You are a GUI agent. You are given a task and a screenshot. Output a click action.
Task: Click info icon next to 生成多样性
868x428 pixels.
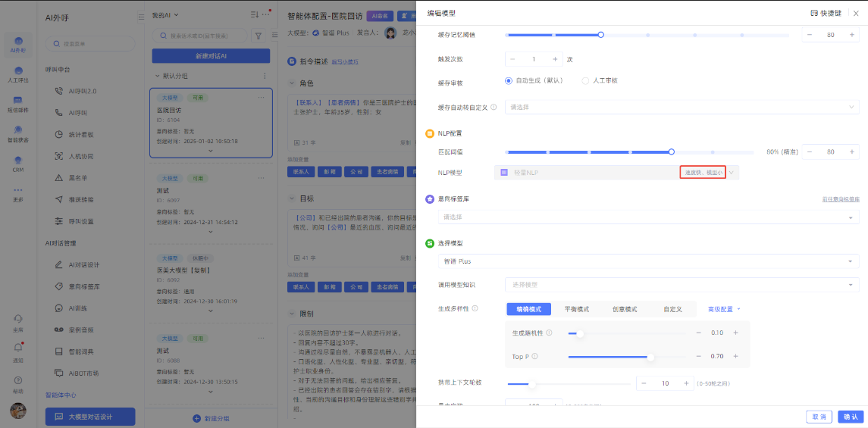click(475, 309)
